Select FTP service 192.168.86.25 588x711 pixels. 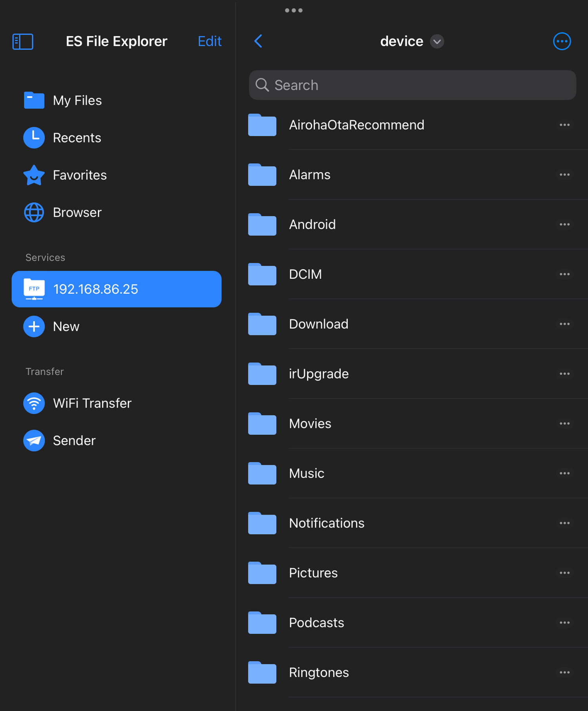(116, 289)
